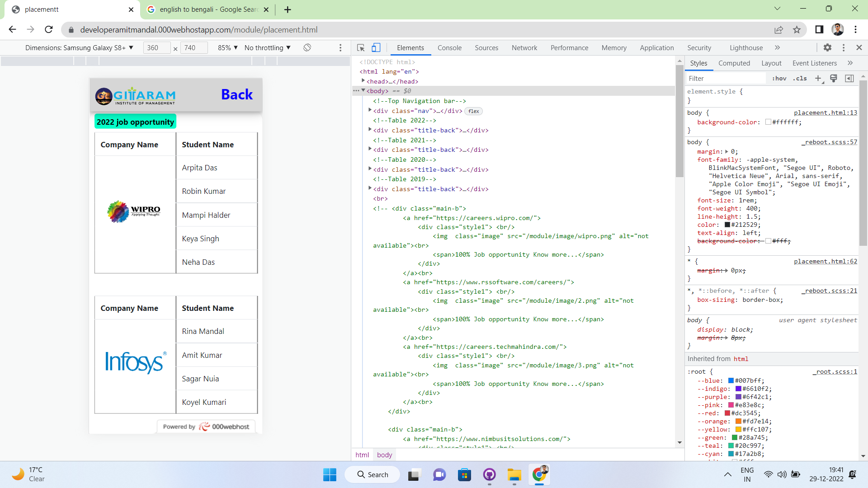Click the --blue #007bff color swatch

(731, 381)
